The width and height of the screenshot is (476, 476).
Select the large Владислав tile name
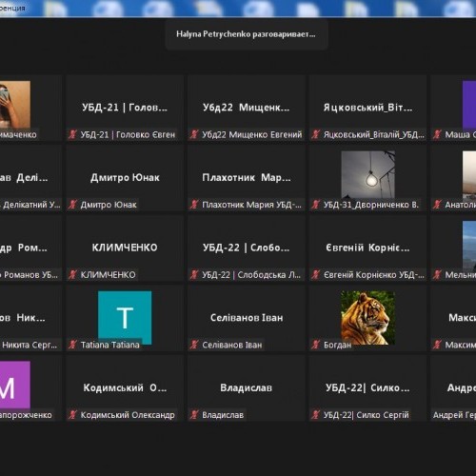tap(247, 387)
